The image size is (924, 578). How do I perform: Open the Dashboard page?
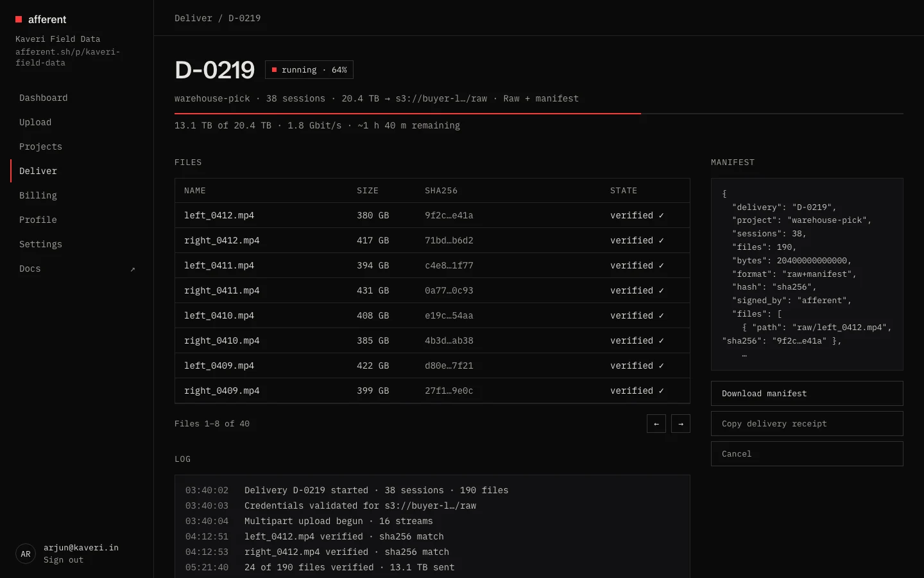(77, 98)
